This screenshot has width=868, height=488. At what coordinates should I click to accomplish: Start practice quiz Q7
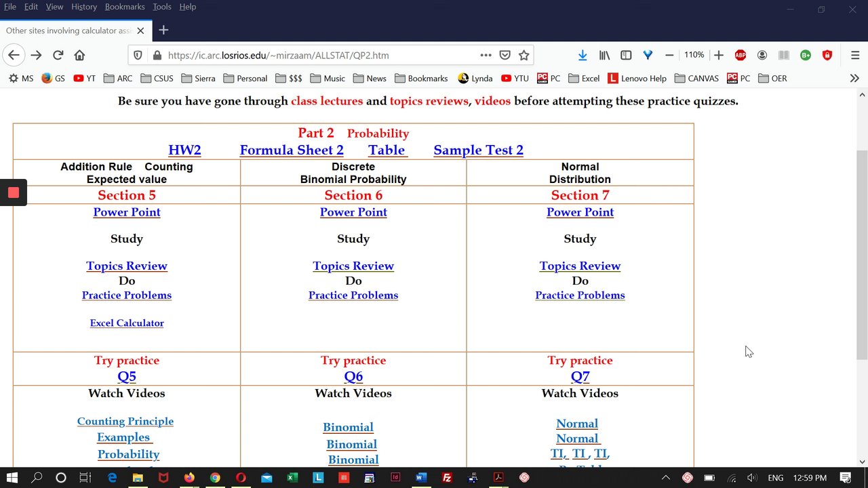tap(580, 376)
